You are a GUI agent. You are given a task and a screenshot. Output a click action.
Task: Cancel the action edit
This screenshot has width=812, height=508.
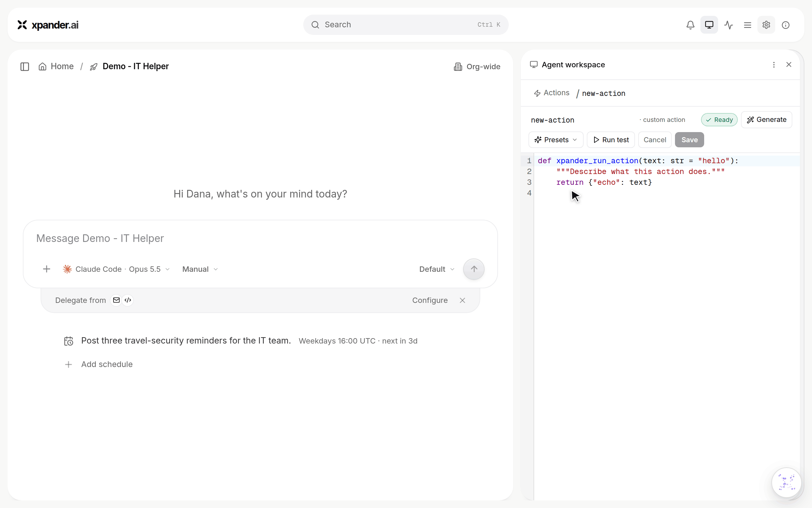[x=655, y=140]
